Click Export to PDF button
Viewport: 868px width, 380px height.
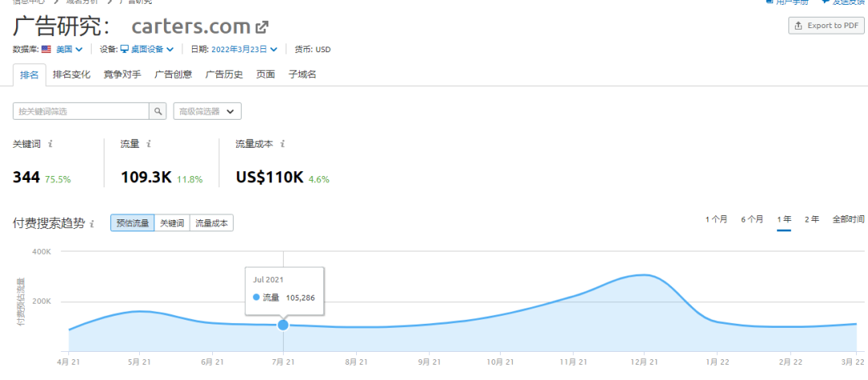826,26
